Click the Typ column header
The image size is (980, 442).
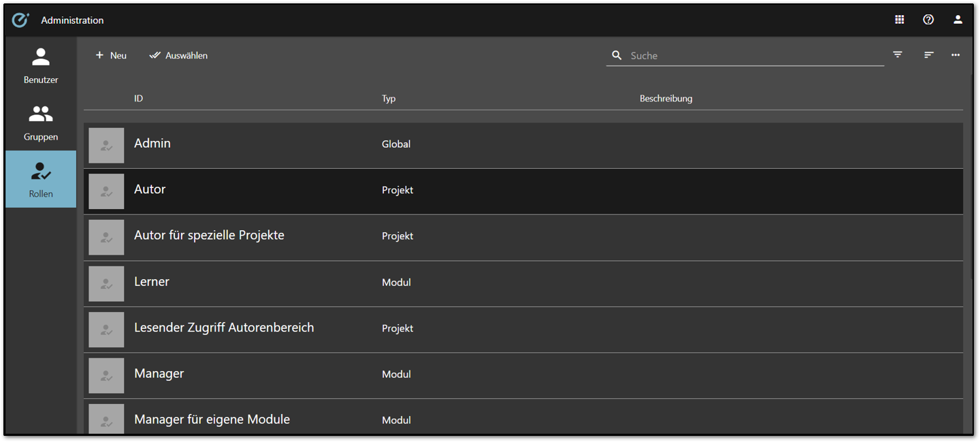pyautogui.click(x=389, y=99)
